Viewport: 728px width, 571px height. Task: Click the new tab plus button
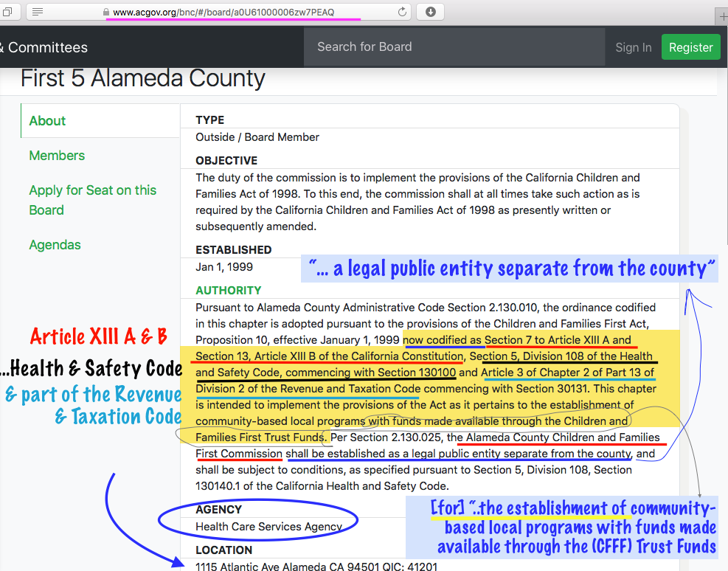point(722,16)
